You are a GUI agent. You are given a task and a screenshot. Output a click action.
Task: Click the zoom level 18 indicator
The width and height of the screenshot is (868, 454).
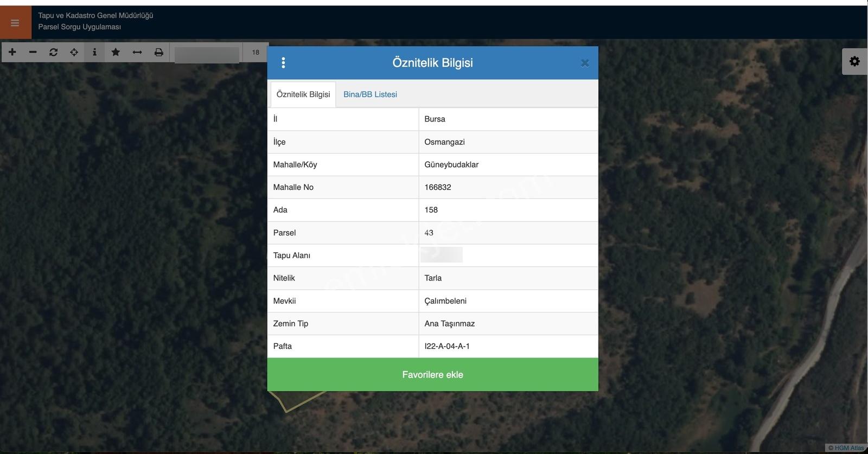coord(256,53)
